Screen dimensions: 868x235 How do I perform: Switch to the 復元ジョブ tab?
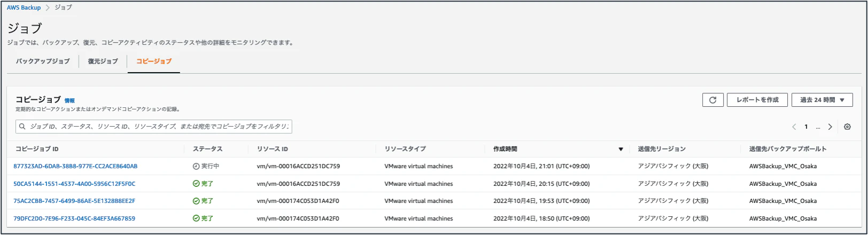pos(103,61)
